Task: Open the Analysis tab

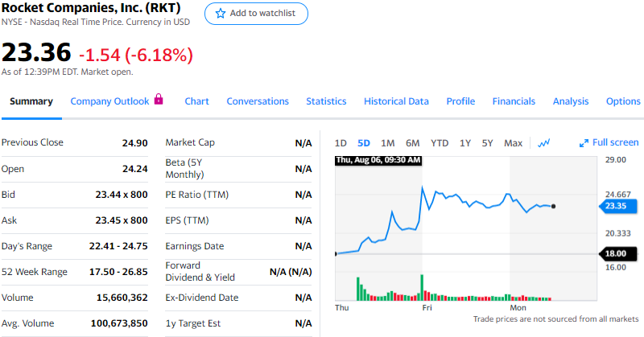Action: click(x=571, y=101)
